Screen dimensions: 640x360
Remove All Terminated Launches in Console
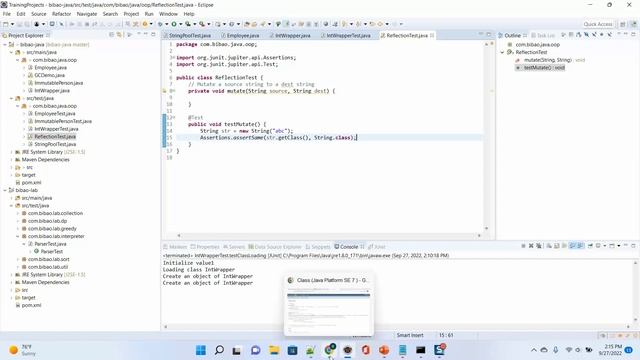pos(539,246)
